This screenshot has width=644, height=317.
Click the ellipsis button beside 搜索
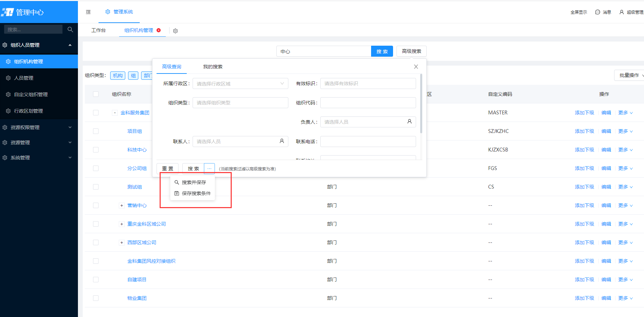(x=209, y=169)
